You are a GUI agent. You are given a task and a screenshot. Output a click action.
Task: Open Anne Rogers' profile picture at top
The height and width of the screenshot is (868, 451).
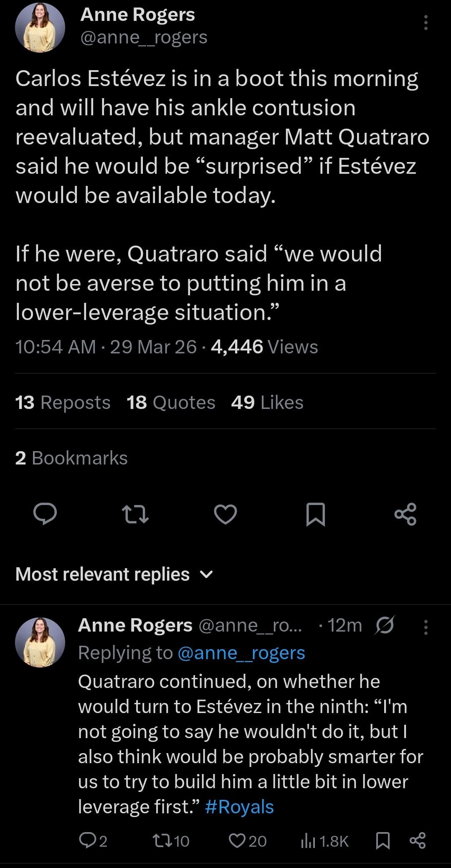pyautogui.click(x=40, y=28)
